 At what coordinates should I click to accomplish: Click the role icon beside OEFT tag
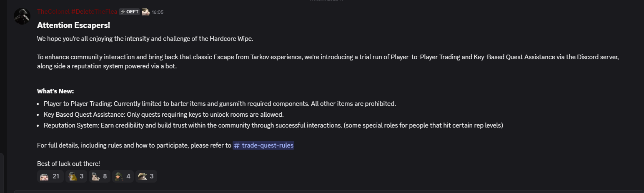coord(145,12)
